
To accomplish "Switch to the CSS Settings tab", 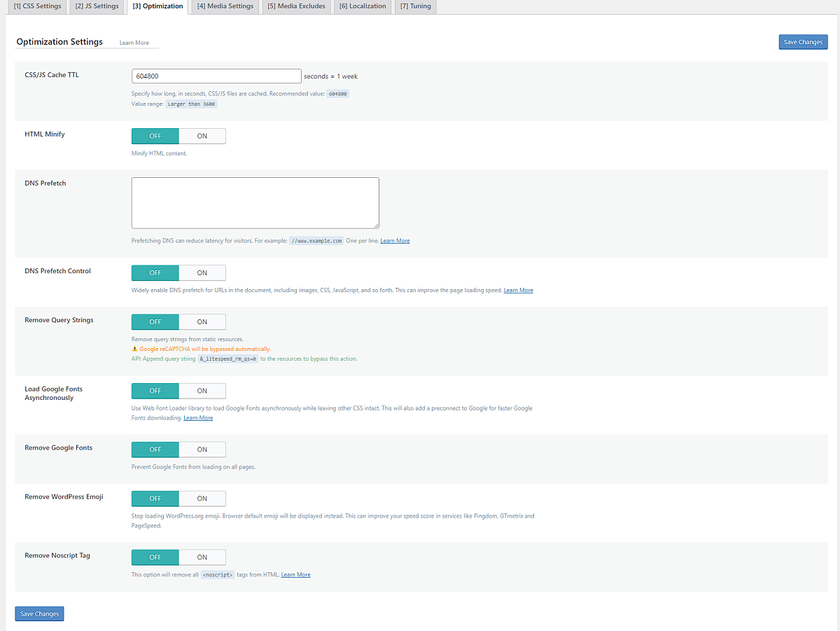I will (37, 6).
